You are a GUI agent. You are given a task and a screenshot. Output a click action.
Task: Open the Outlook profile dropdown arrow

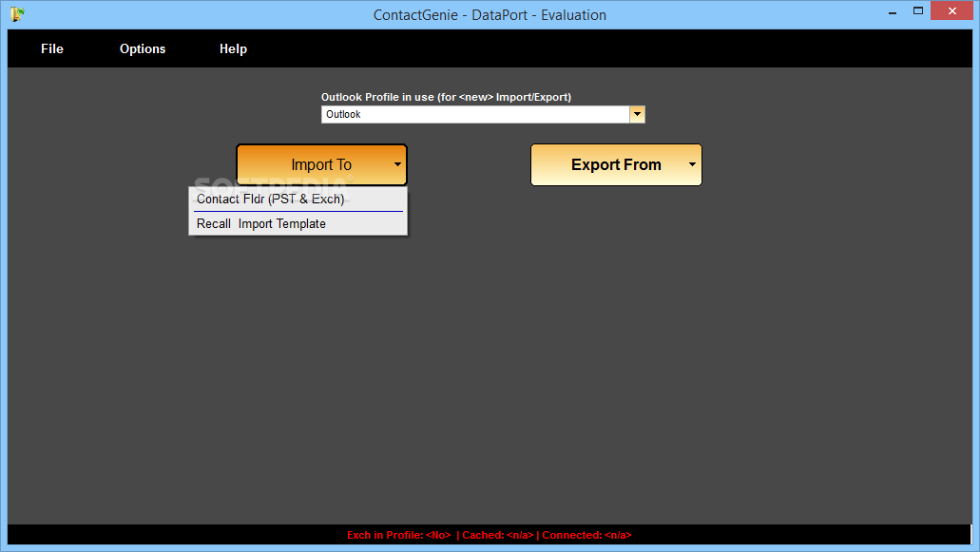[x=637, y=114]
